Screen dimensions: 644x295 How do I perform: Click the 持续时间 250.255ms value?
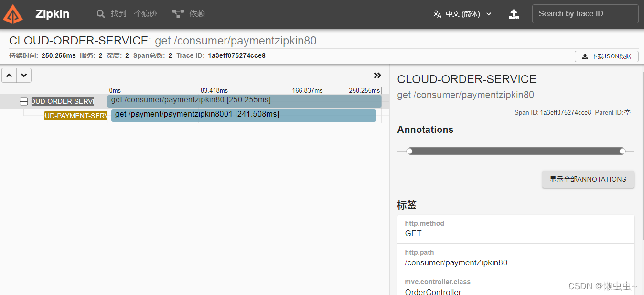point(58,55)
